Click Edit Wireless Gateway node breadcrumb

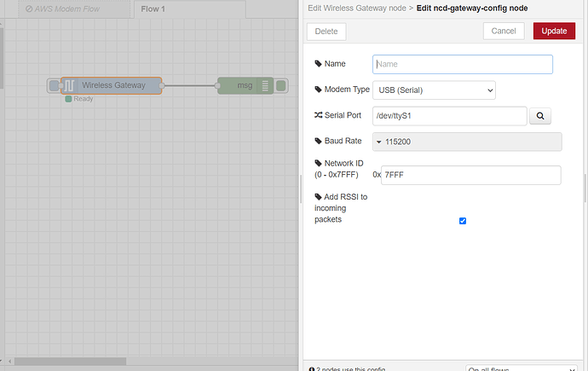click(x=356, y=9)
